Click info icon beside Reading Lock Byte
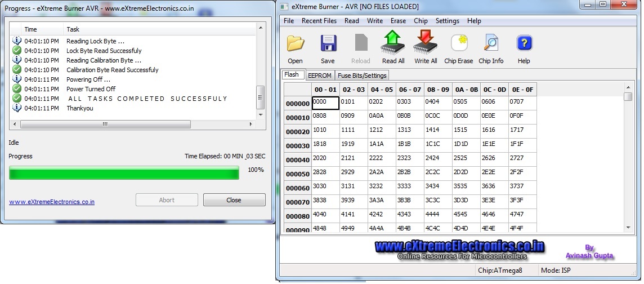644x284 pixels. click(17, 41)
